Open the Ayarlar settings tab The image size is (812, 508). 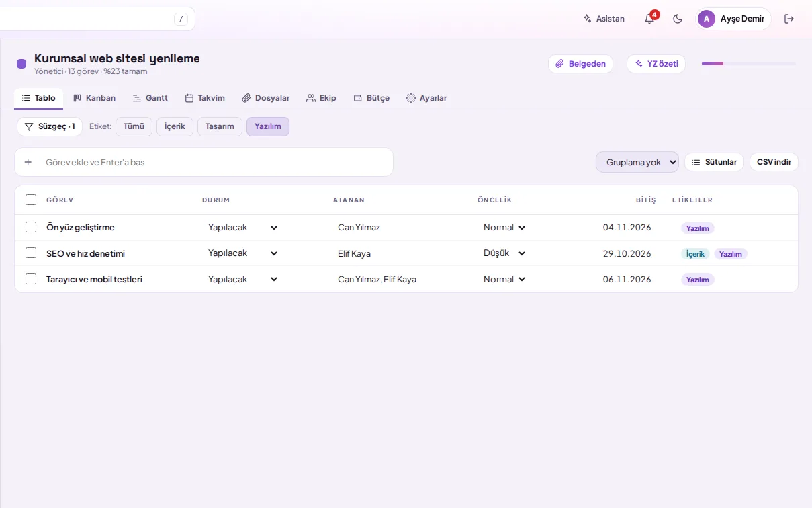pyautogui.click(x=426, y=98)
